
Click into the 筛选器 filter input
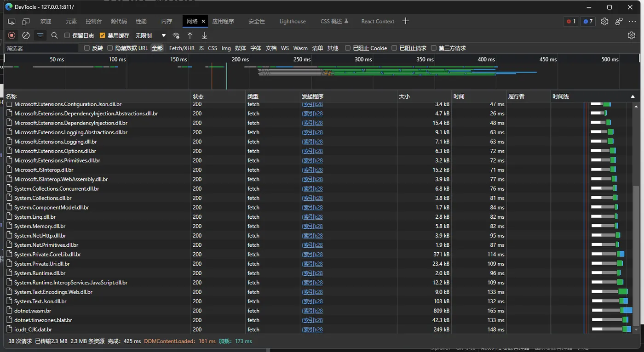(x=41, y=48)
